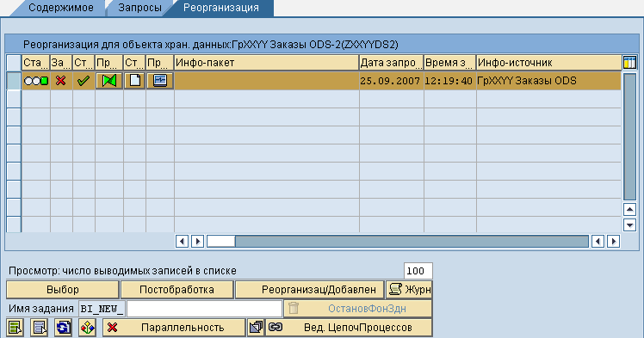Click the traffic light status icon in the request row
Screen dimensions: 644x338
36,81
